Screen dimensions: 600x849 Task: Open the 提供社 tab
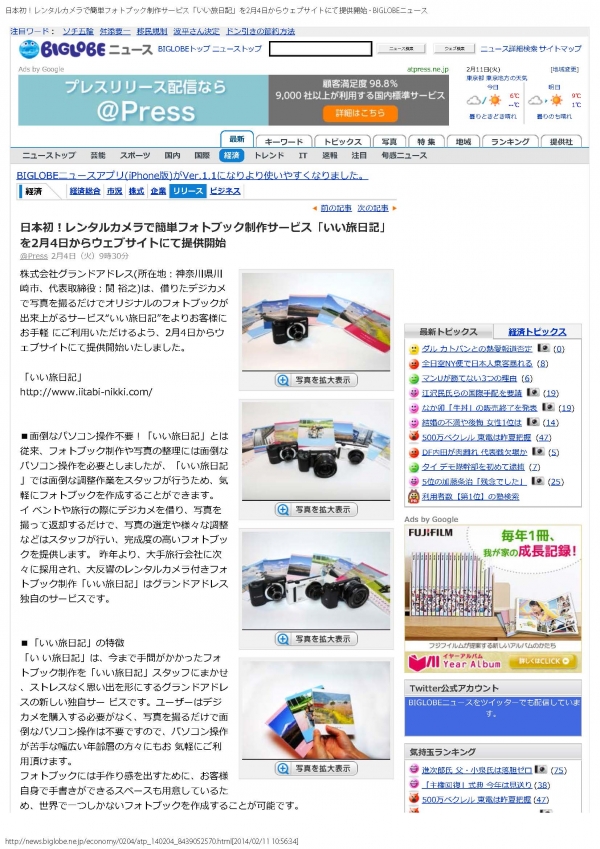point(561,141)
